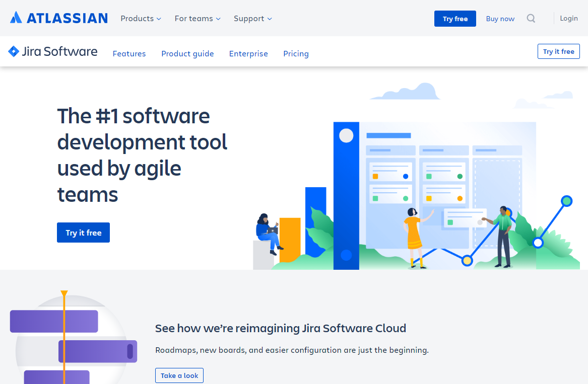The height and width of the screenshot is (384, 588).
Task: Expand the Support dropdown menu
Action: (253, 18)
